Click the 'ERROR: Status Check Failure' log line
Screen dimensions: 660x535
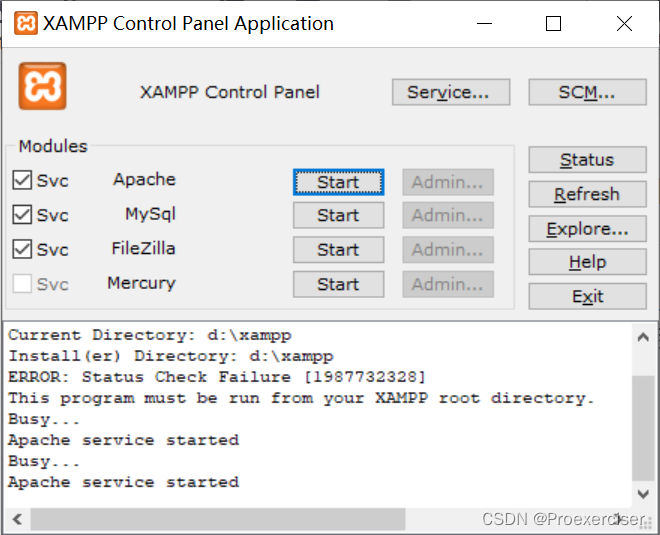(x=217, y=377)
